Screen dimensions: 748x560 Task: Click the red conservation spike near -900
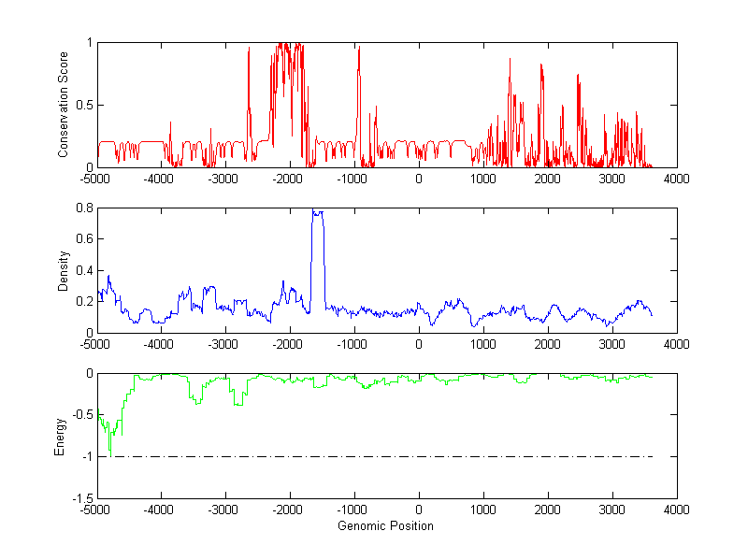click(x=358, y=93)
